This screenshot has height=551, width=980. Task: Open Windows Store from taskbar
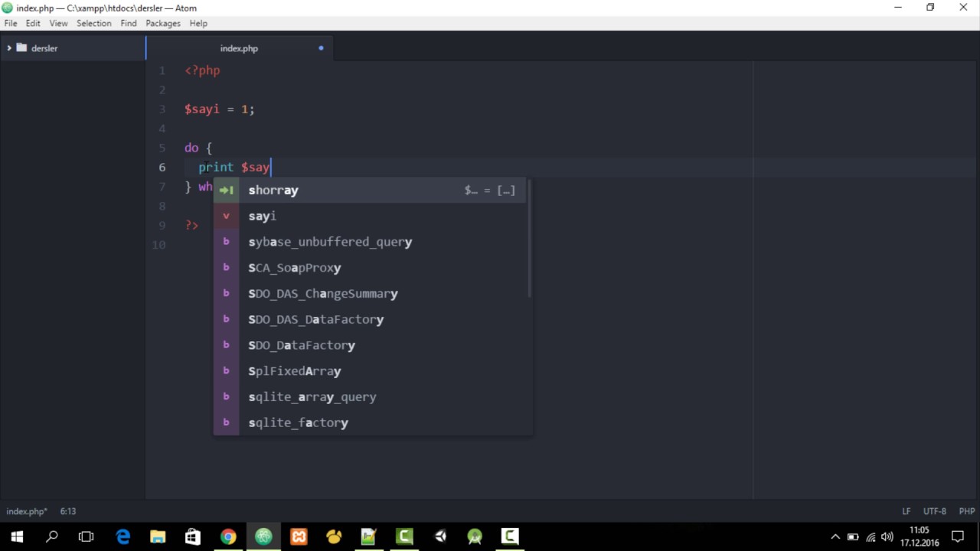tap(193, 536)
